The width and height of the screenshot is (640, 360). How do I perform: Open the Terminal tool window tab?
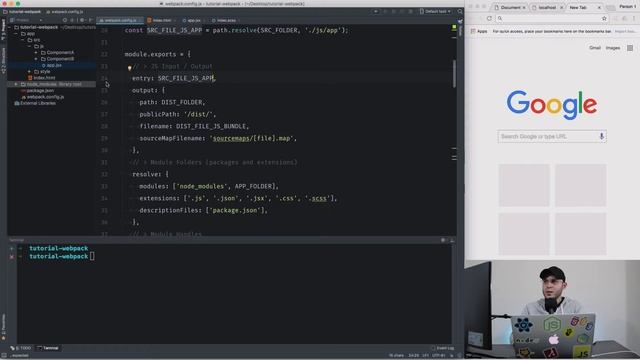coord(48,348)
